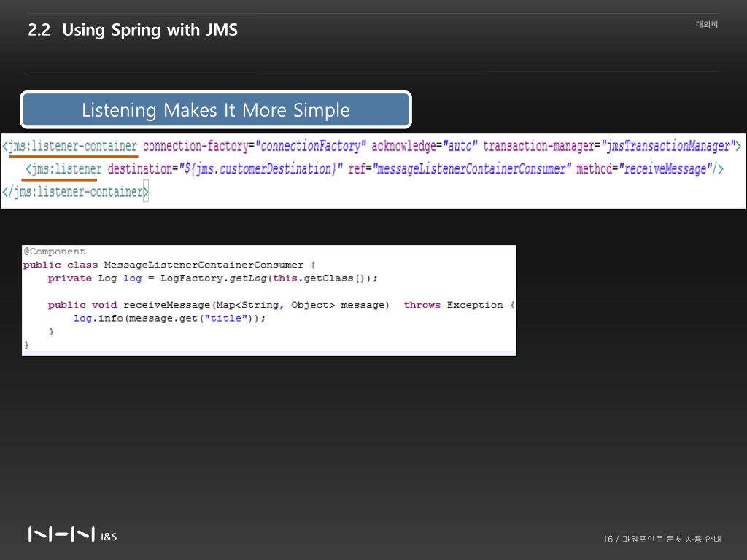
Task: Click the page number "16 / 파워포인트 문서 사용 안내"
Action: (x=662, y=539)
